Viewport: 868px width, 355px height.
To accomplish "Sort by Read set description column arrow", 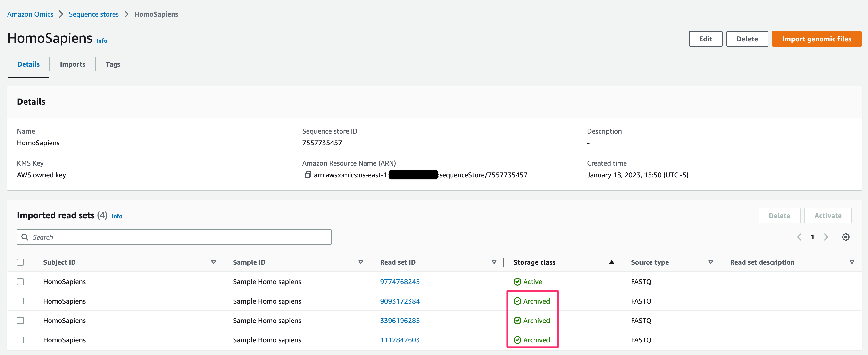I will 852,262.
